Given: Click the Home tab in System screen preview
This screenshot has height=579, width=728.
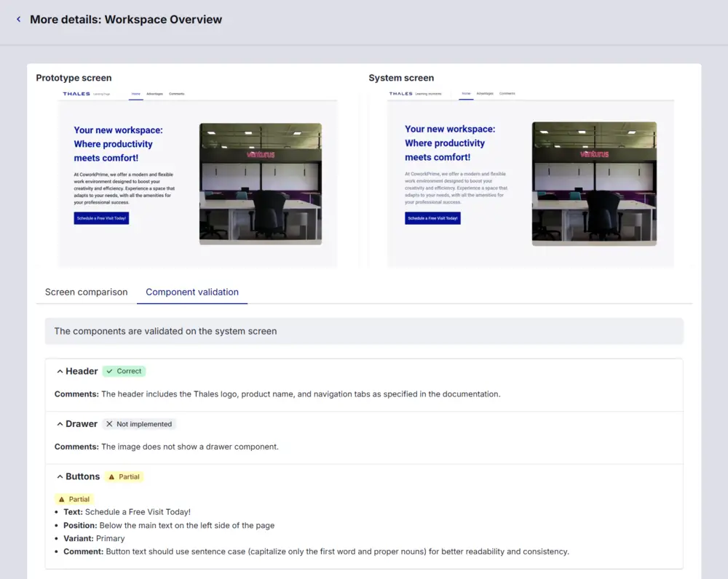Looking at the screenshot, I should click(466, 94).
